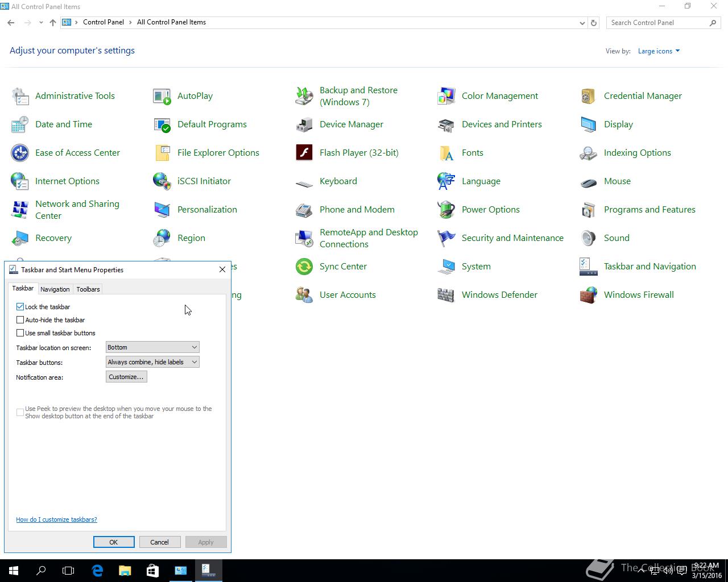Switch to the Toolbars tab
728x582 pixels.
(x=88, y=289)
